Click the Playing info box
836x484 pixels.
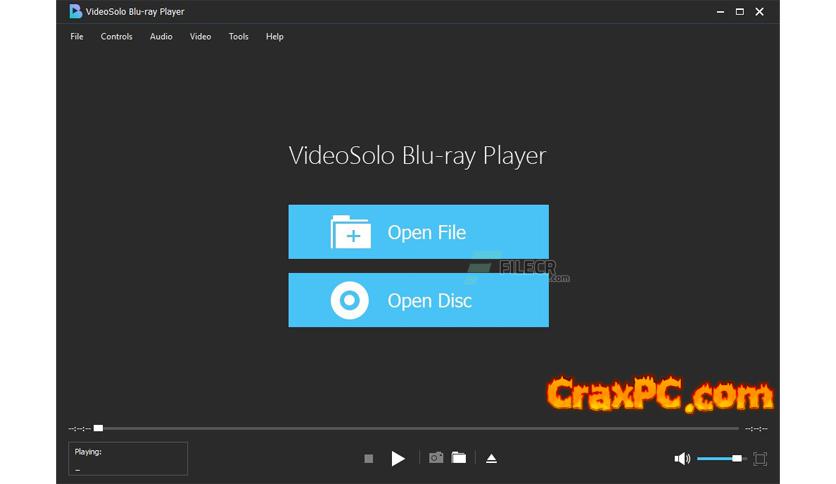[x=127, y=458]
